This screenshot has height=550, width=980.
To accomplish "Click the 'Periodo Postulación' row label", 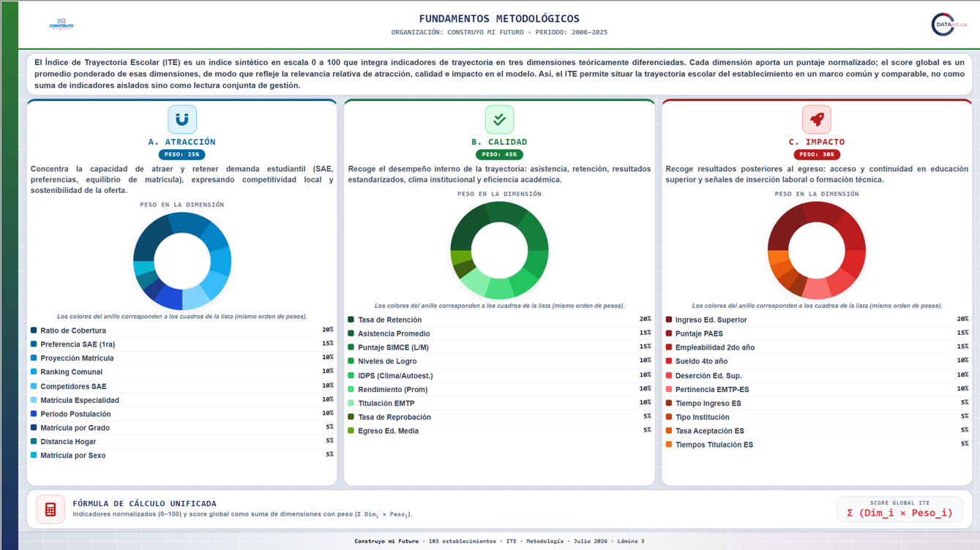I will (76, 414).
